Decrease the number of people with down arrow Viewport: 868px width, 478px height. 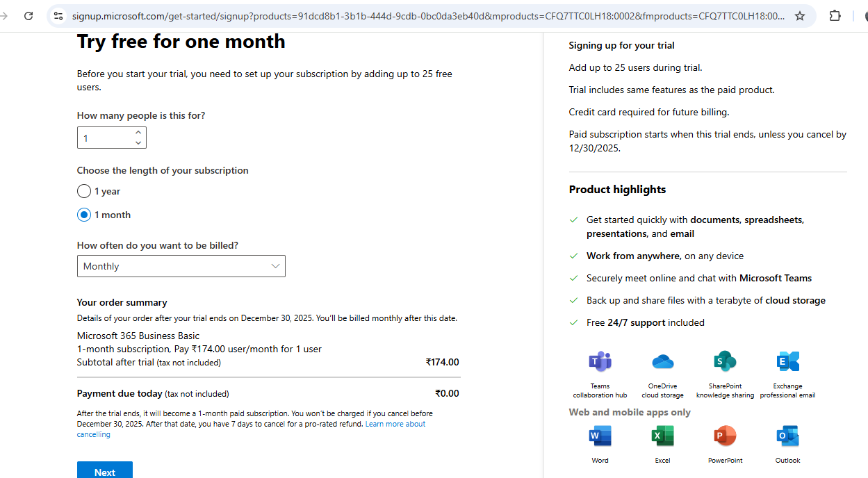tap(138, 143)
